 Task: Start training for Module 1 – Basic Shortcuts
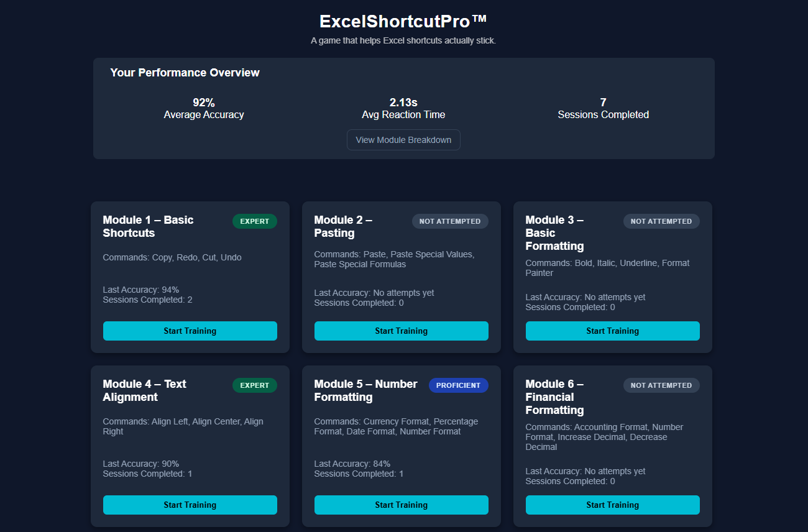190,331
